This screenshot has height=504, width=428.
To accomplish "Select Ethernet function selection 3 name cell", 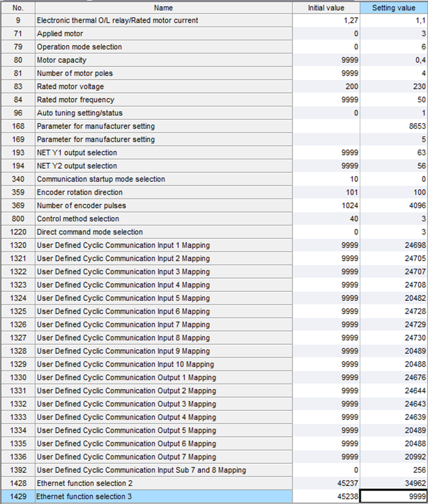I will pyautogui.click(x=163, y=497).
